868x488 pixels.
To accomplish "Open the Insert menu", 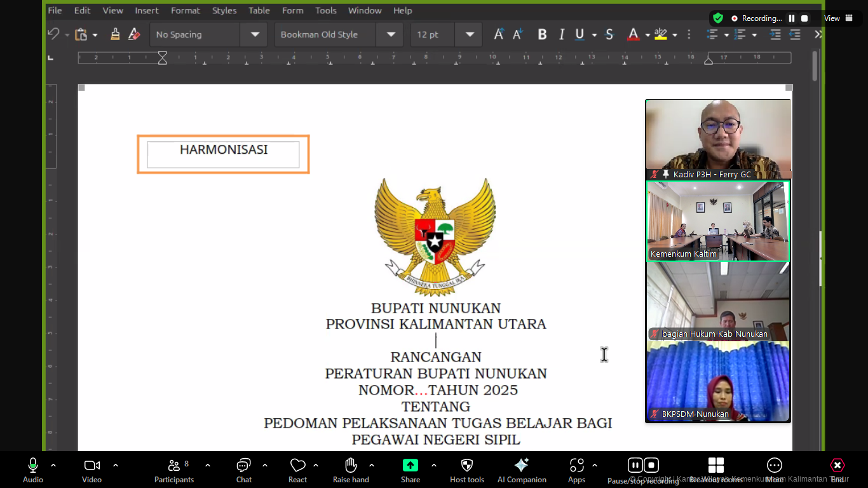I will (147, 10).
